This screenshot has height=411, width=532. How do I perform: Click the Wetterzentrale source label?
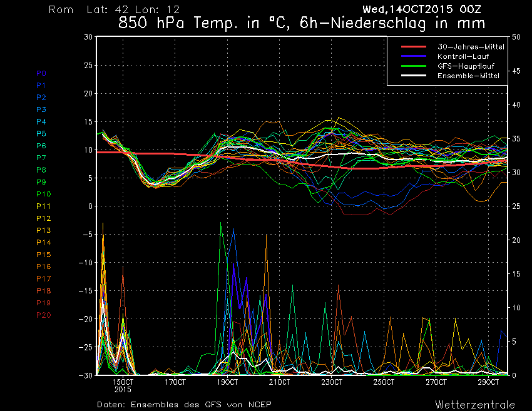click(475, 405)
